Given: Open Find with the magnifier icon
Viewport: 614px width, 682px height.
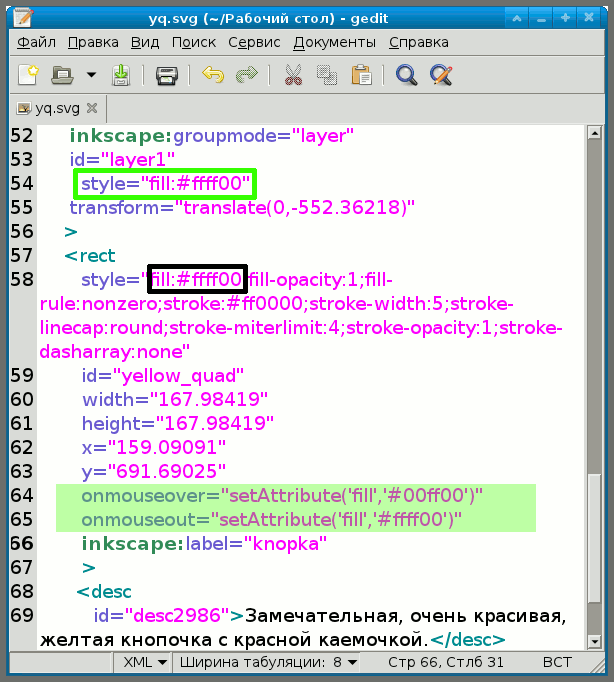Looking at the screenshot, I should coord(406,75).
